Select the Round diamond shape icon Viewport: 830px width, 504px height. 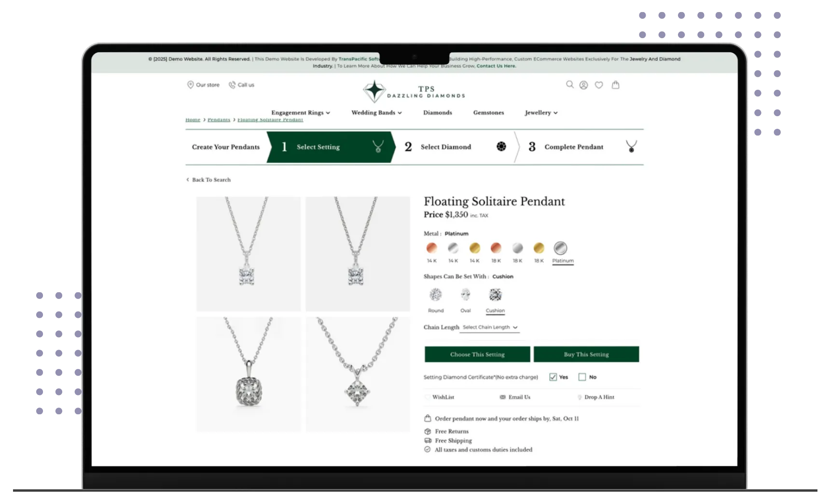[435, 294]
